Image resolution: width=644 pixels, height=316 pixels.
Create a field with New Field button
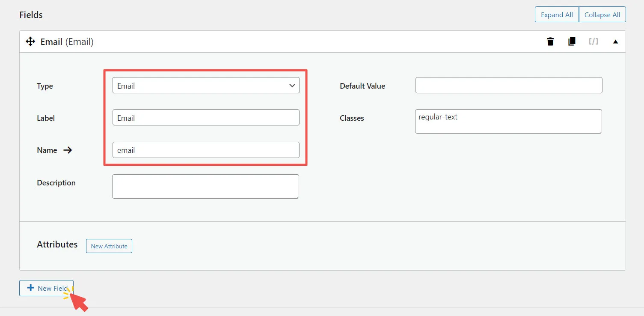point(46,288)
